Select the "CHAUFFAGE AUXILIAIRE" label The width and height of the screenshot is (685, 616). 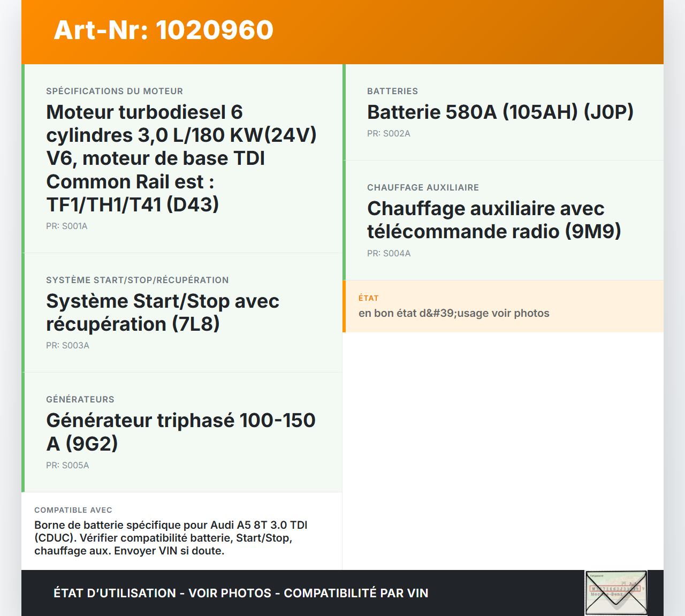(423, 188)
